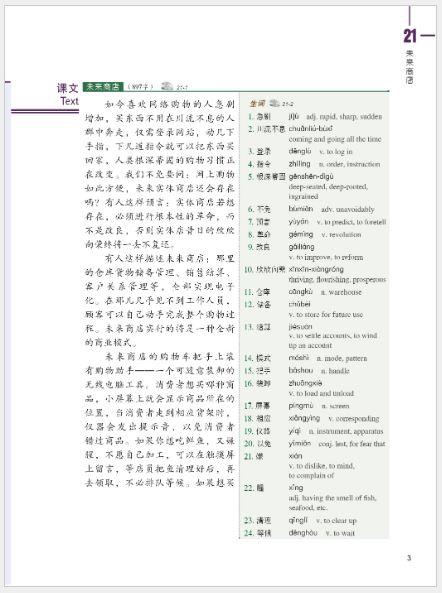Click the definition thriving, flourishing, prosperous
This screenshot has height=593, width=442.
337,279
